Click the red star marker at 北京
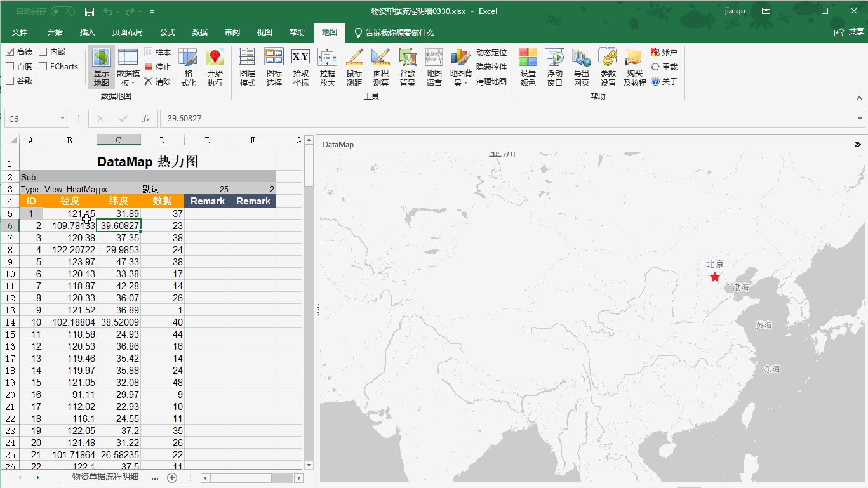This screenshot has height=488, width=868. coord(715,277)
